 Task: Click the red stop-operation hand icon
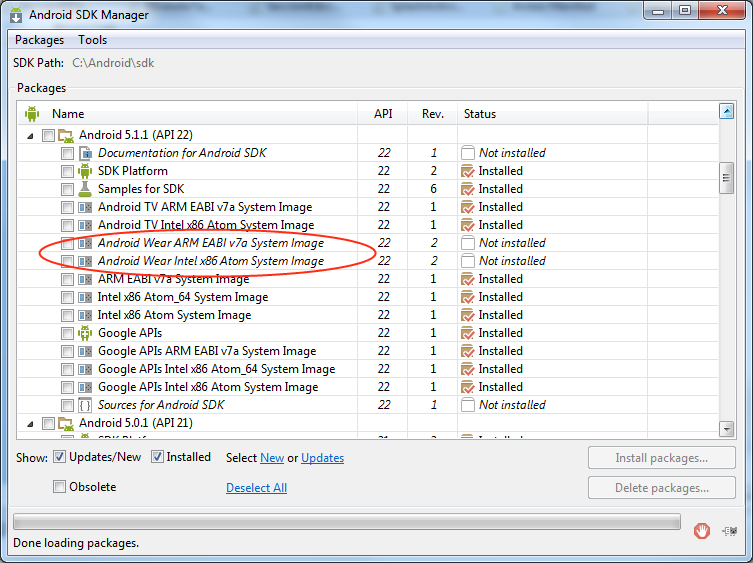[x=702, y=531]
